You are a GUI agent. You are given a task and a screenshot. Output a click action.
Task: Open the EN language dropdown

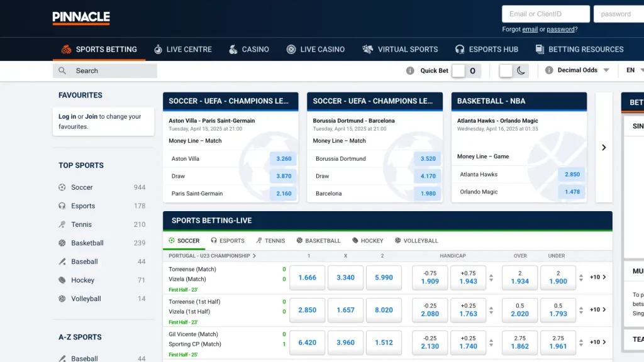(635, 70)
